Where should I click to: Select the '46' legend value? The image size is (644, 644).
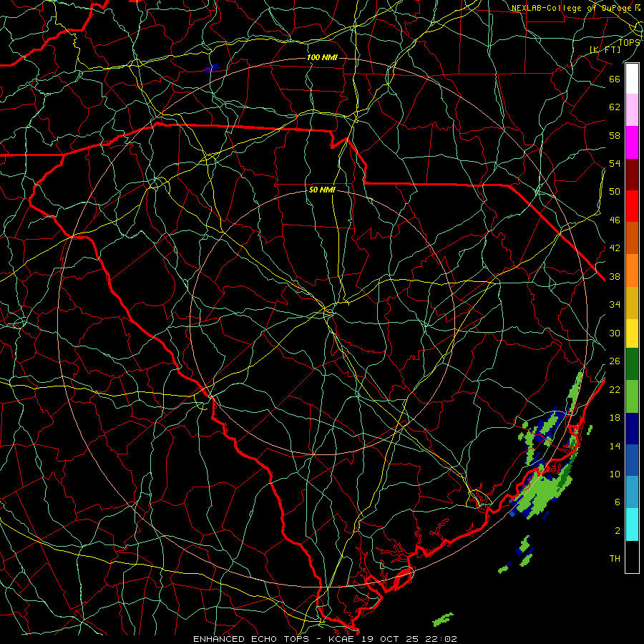click(615, 220)
